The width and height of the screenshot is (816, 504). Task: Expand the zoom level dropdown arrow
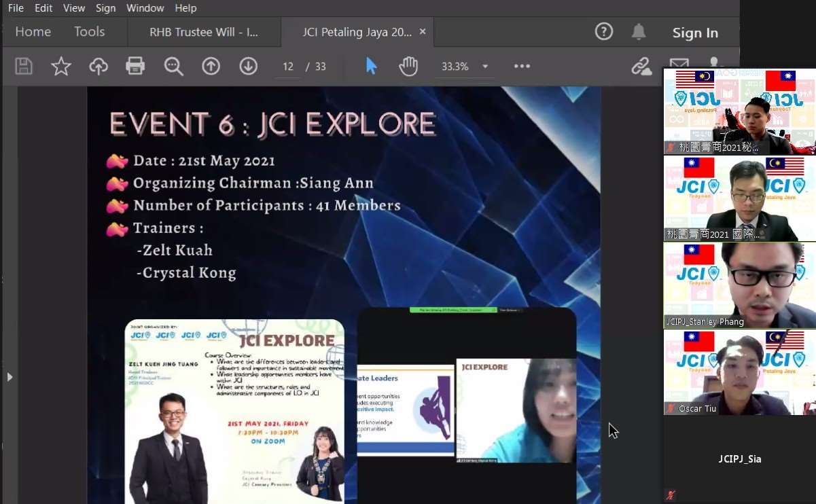[485, 67]
